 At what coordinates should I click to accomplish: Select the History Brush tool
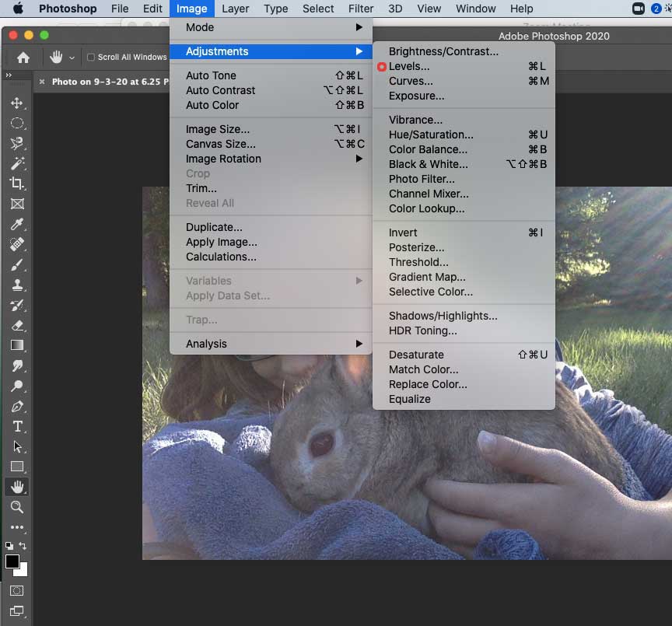click(x=17, y=305)
